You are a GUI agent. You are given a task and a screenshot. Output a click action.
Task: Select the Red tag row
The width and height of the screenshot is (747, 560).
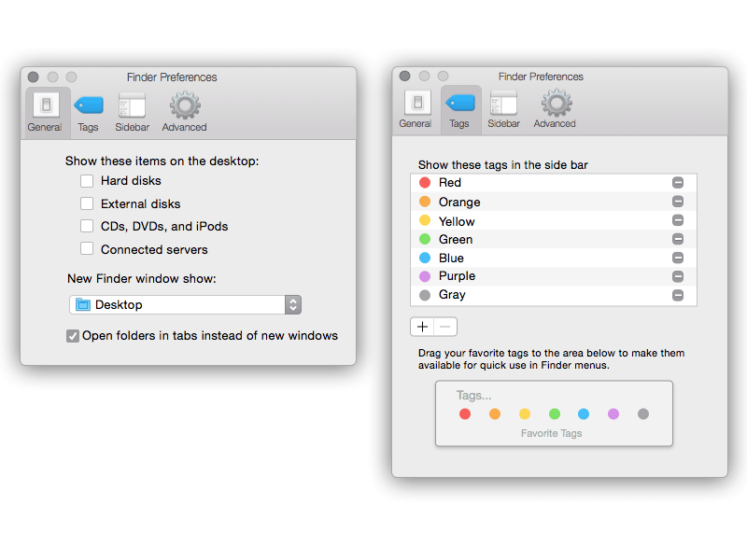(554, 183)
